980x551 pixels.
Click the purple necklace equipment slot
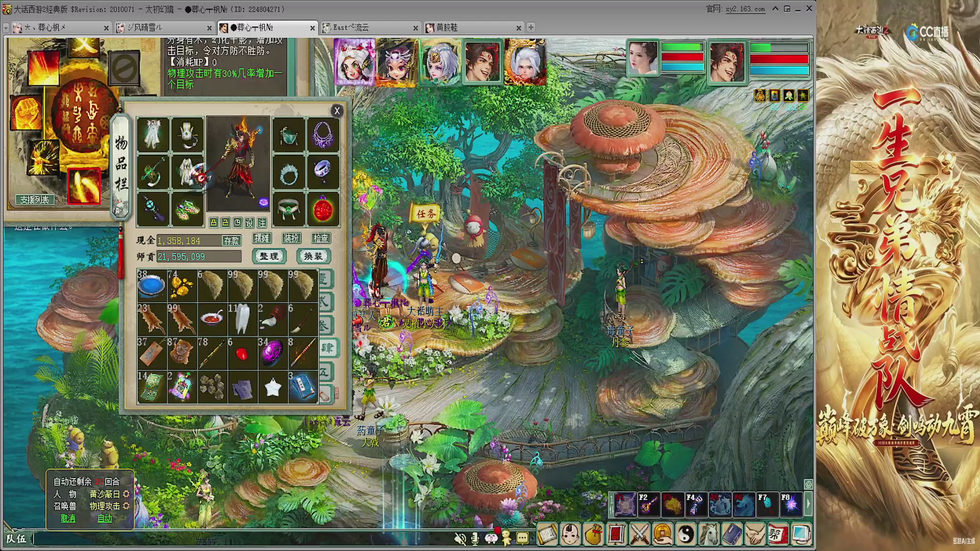323,135
